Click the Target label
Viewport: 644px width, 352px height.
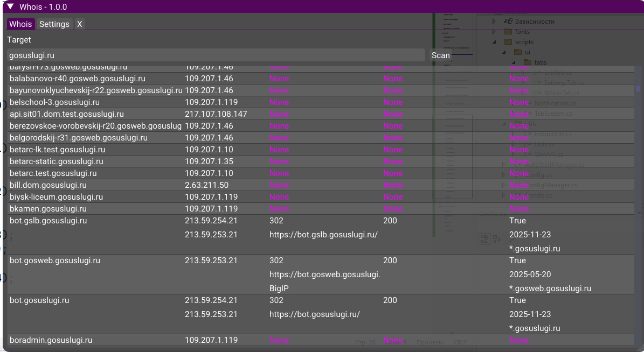(x=19, y=40)
